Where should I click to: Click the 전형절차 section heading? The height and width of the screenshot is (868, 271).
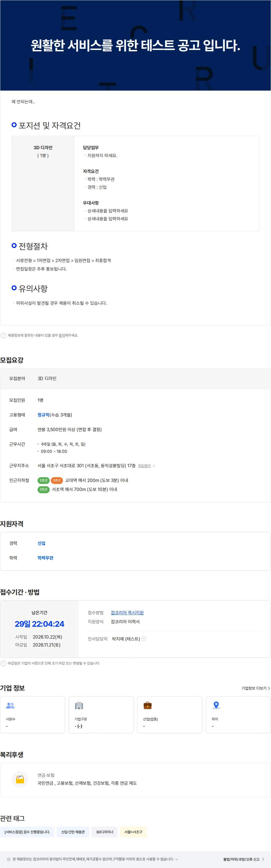click(33, 246)
